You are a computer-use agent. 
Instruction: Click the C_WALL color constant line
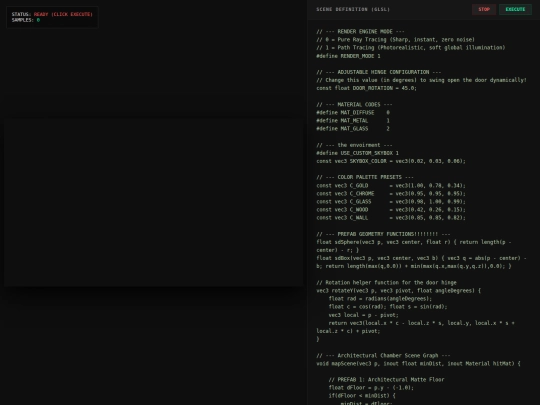pos(391,218)
